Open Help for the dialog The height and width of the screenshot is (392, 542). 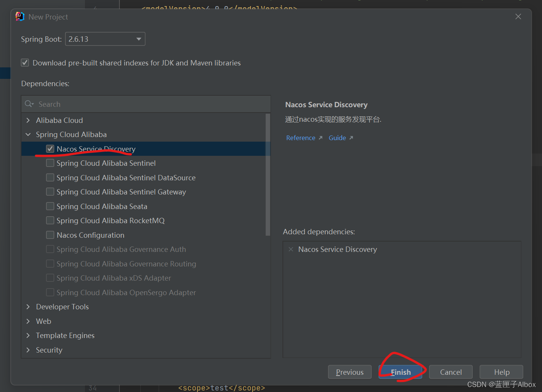click(501, 372)
